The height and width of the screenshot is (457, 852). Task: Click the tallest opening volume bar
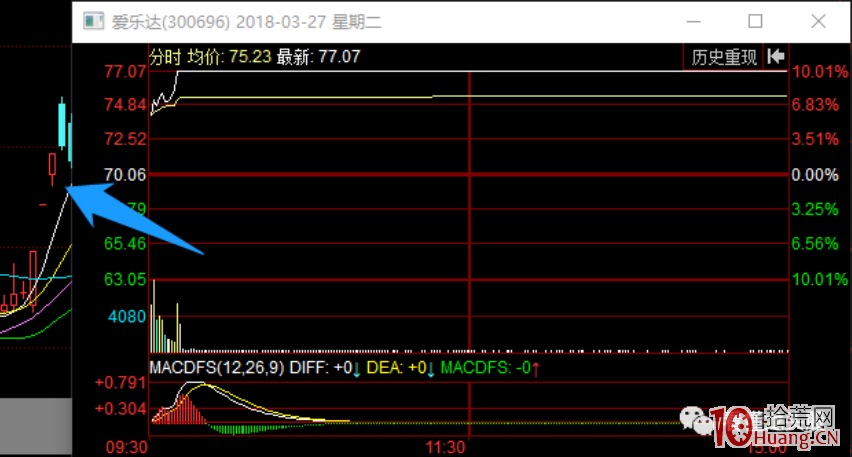(154, 316)
